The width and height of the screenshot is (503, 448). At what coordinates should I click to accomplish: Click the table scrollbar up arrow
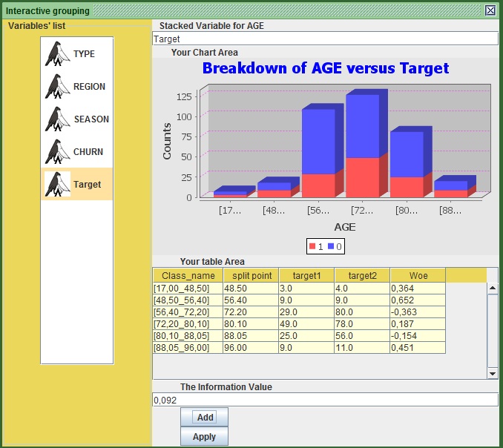coord(493,289)
